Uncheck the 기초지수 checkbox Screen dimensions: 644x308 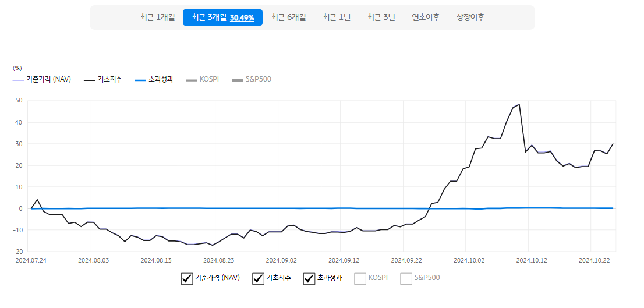tap(259, 278)
